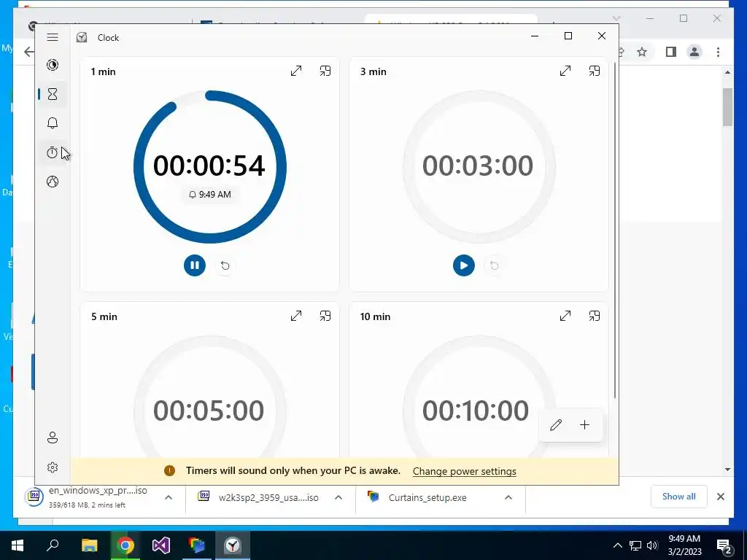Expand options for w2k3sp2 iso download
The image size is (747, 560).
(338, 497)
